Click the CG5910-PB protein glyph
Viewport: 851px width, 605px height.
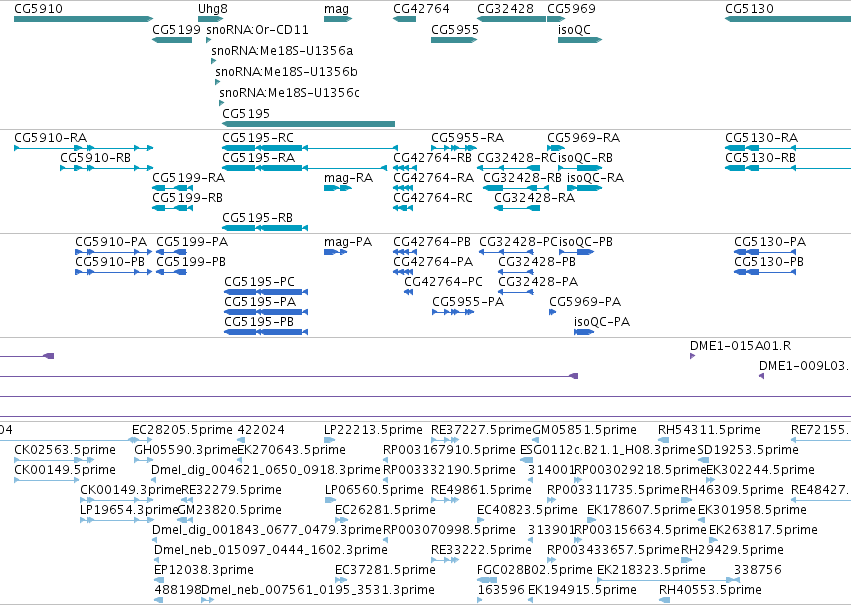[113, 272]
